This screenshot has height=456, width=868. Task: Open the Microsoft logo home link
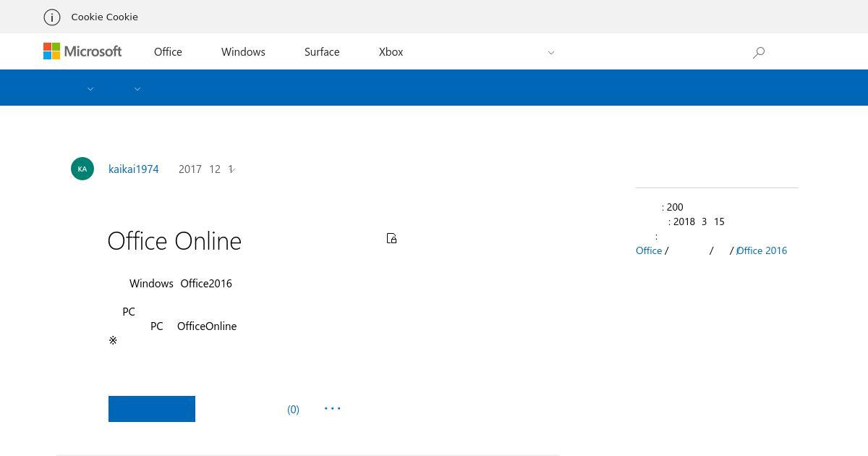pyautogui.click(x=82, y=51)
